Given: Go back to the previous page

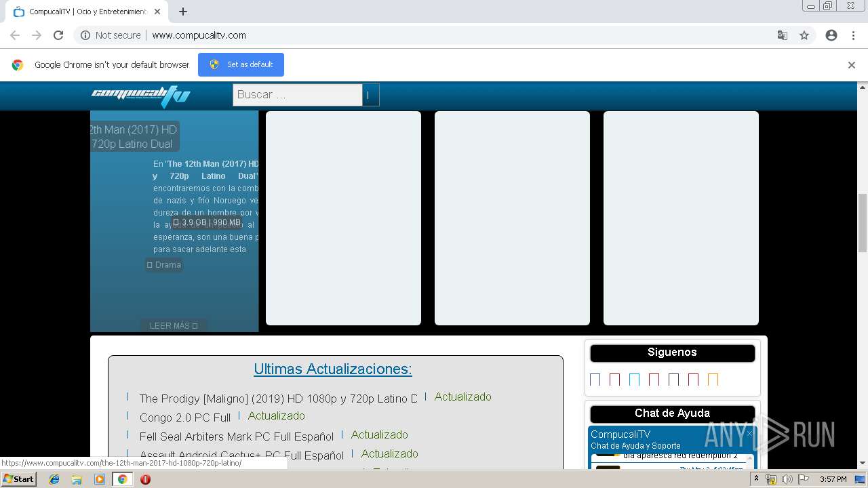Looking at the screenshot, I should (x=15, y=35).
